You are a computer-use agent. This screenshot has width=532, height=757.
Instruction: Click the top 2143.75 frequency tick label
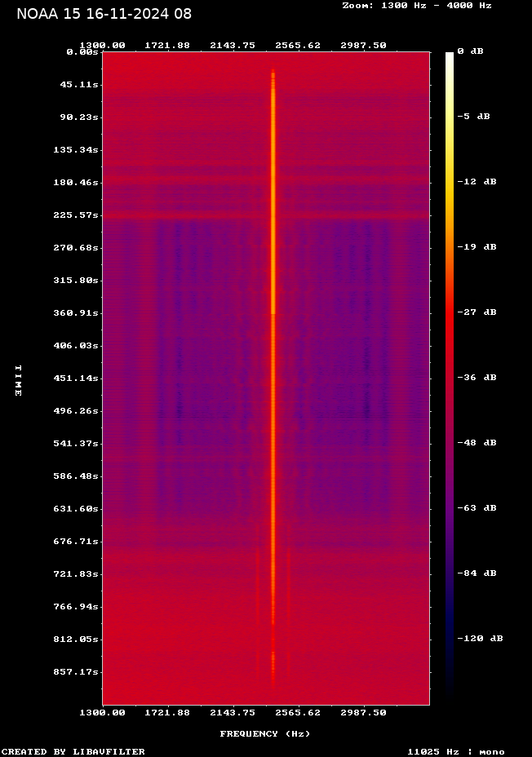(x=233, y=45)
